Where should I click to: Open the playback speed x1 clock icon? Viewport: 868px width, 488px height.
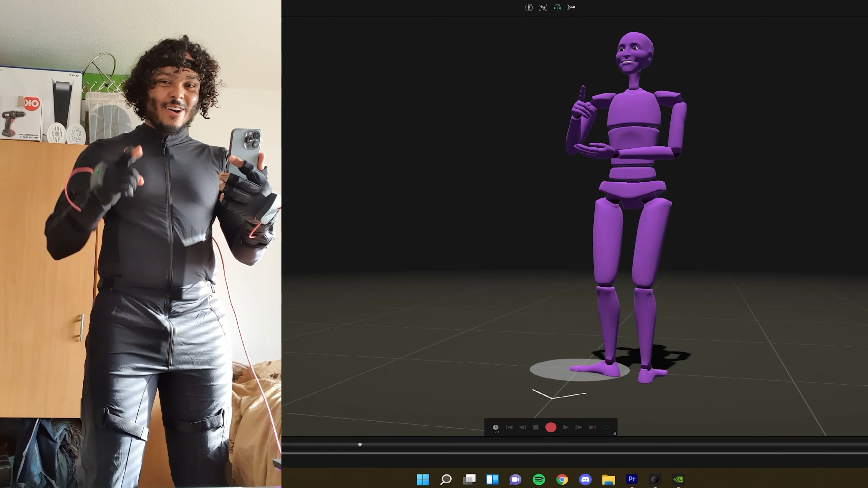tap(495, 427)
